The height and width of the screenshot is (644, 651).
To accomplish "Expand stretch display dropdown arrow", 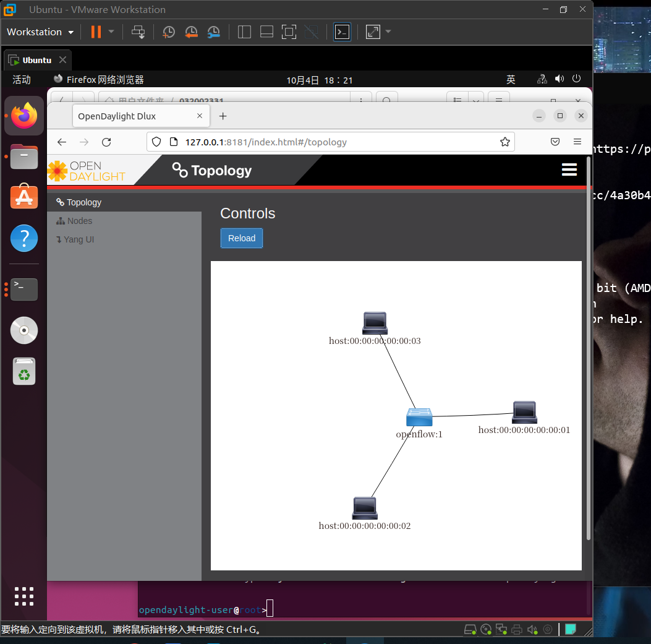I will coord(388,32).
